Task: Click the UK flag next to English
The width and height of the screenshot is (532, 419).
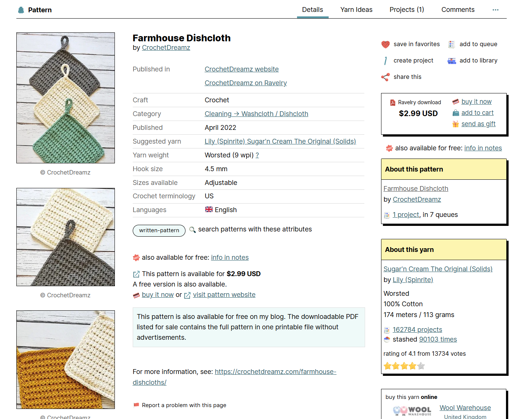Action: [209, 209]
